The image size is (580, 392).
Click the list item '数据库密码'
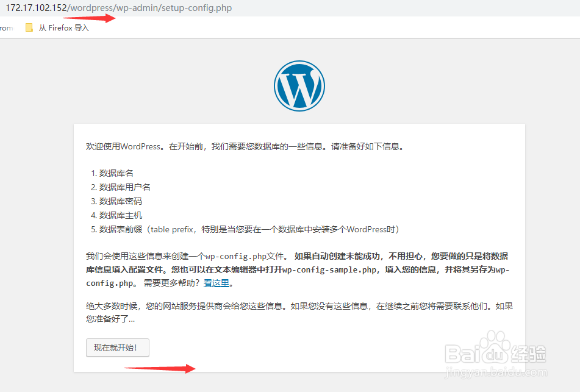point(121,201)
